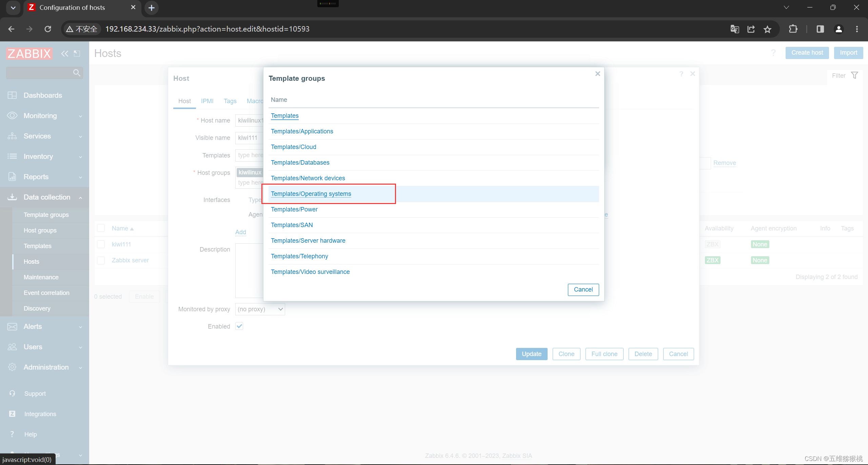Expand Services menu
868x465 pixels.
44,136
